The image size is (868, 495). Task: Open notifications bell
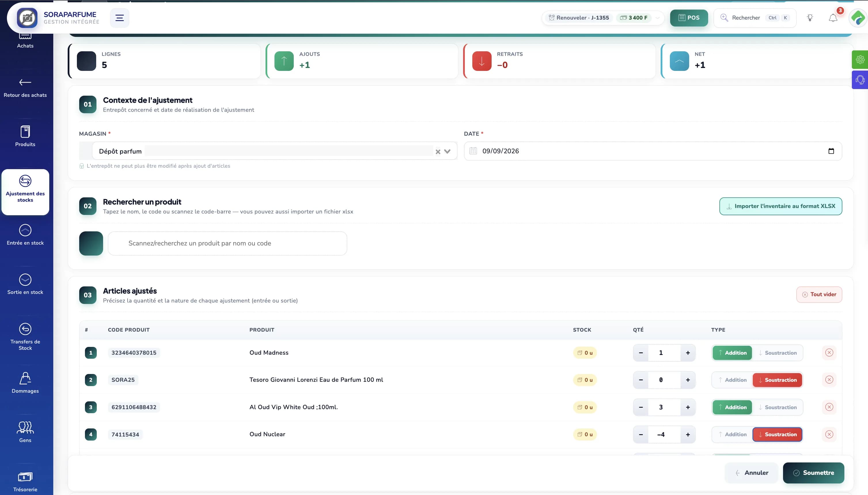[x=833, y=18]
